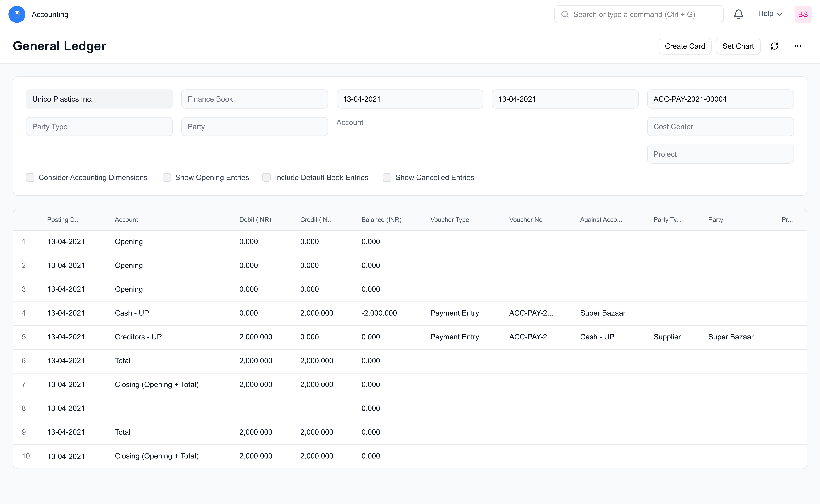This screenshot has height=504, width=820.
Task: Check Include Default Book Entries
Action: tap(266, 177)
